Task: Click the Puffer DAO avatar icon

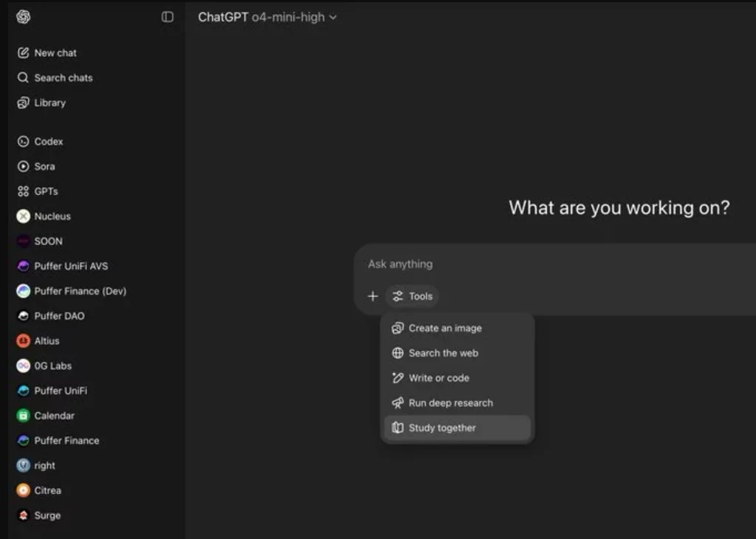Action: pos(23,316)
